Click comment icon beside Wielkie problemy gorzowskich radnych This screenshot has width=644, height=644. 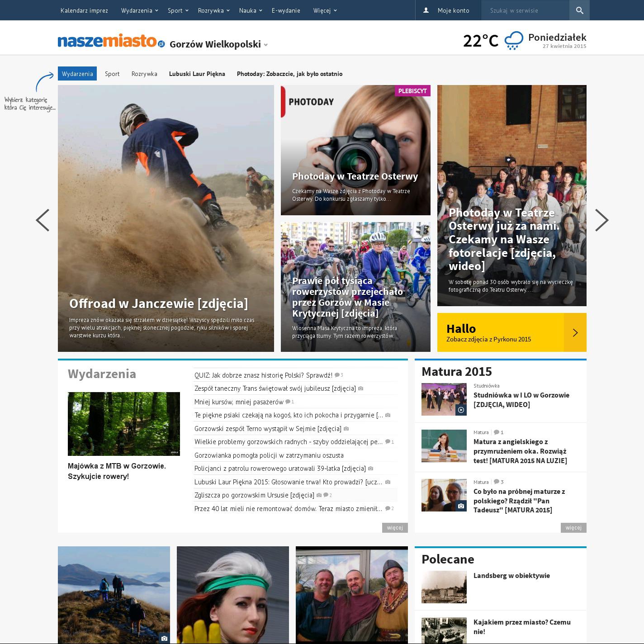[388, 442]
